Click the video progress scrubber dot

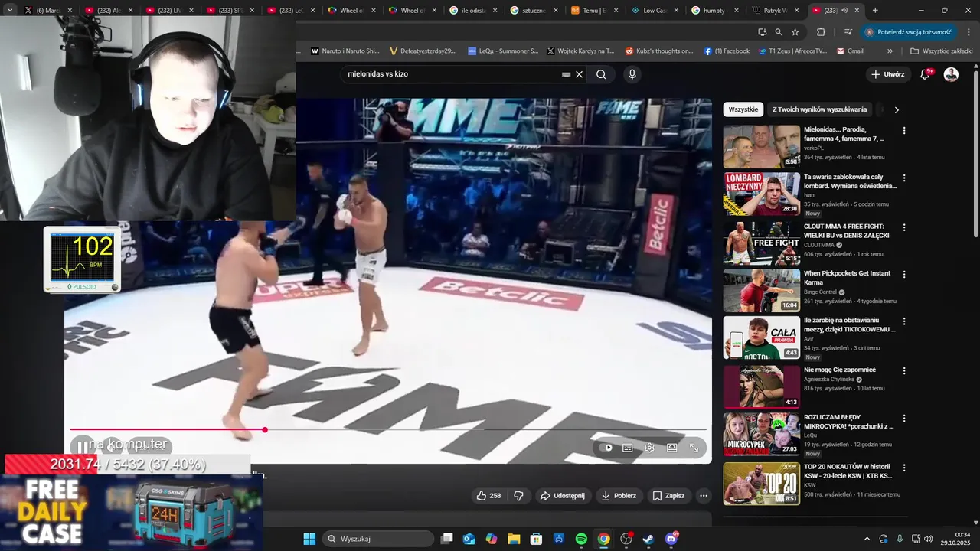pyautogui.click(x=265, y=430)
